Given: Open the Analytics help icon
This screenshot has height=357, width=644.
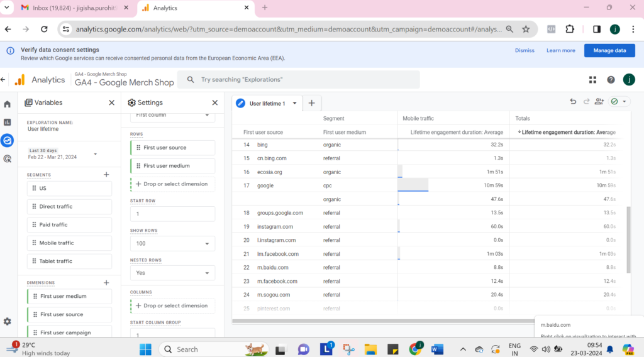Looking at the screenshot, I should [x=611, y=80].
